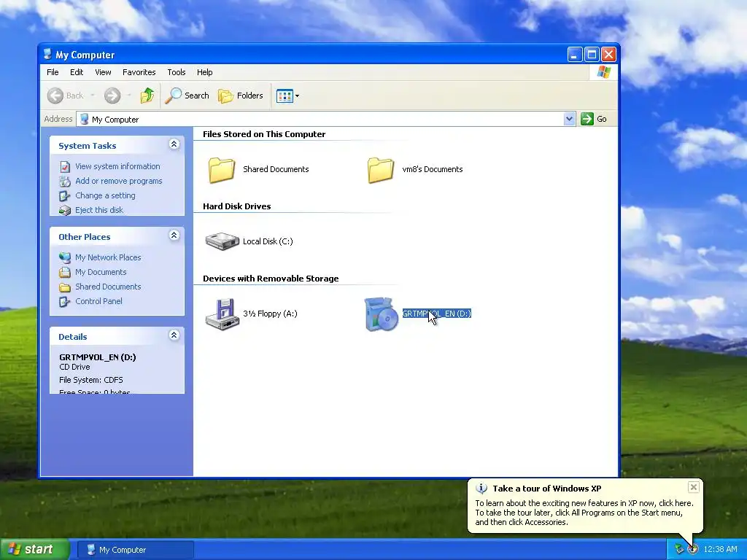Screen dimensions: 747x560
Task: Click the Windows flag logo
Action: pos(604,72)
